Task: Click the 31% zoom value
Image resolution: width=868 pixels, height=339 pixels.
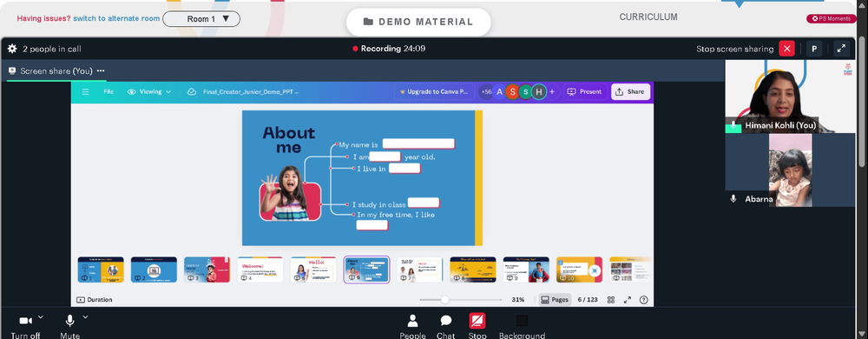Action: [x=518, y=300]
